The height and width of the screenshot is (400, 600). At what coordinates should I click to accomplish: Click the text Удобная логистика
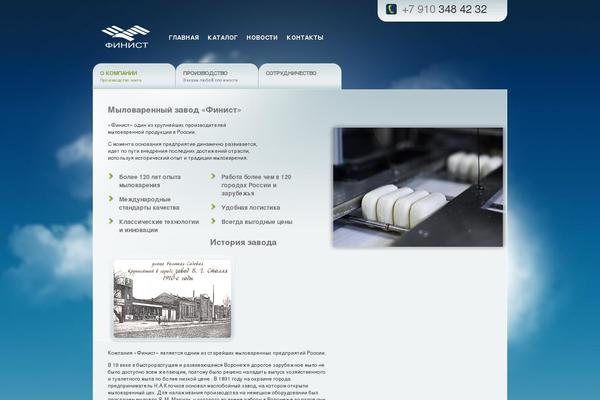point(251,207)
